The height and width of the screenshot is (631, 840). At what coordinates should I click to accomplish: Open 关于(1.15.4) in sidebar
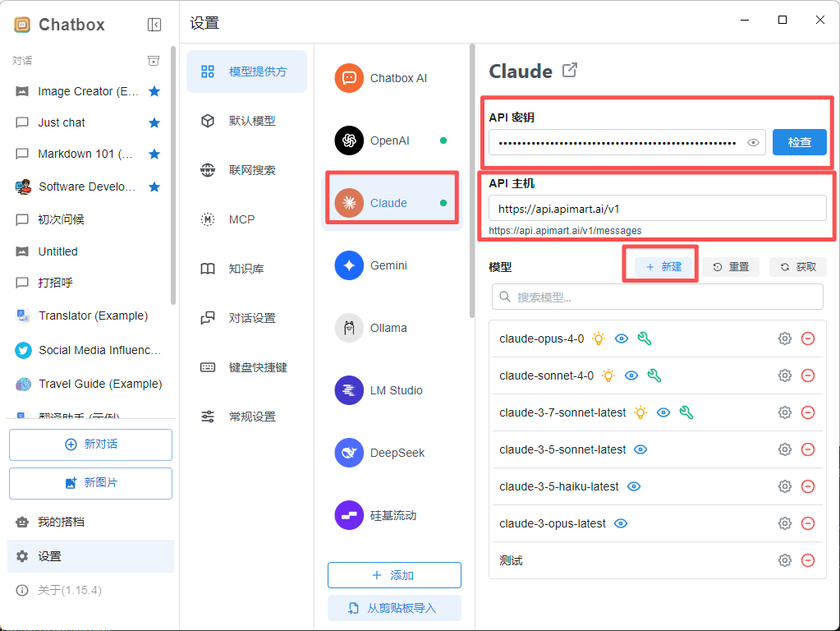90,590
